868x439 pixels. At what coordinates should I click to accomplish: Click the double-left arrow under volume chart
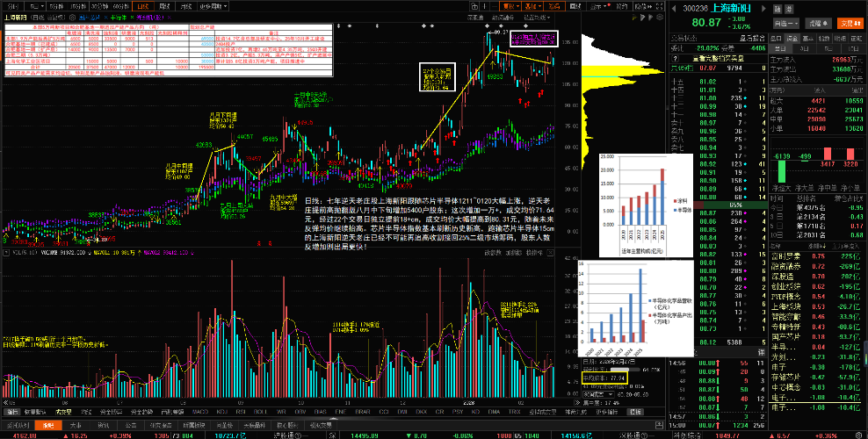tap(7, 401)
